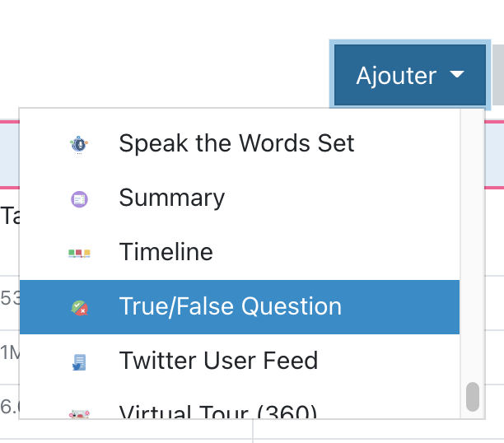Pick the Timeline content type
504x443 pixels.
tap(166, 253)
